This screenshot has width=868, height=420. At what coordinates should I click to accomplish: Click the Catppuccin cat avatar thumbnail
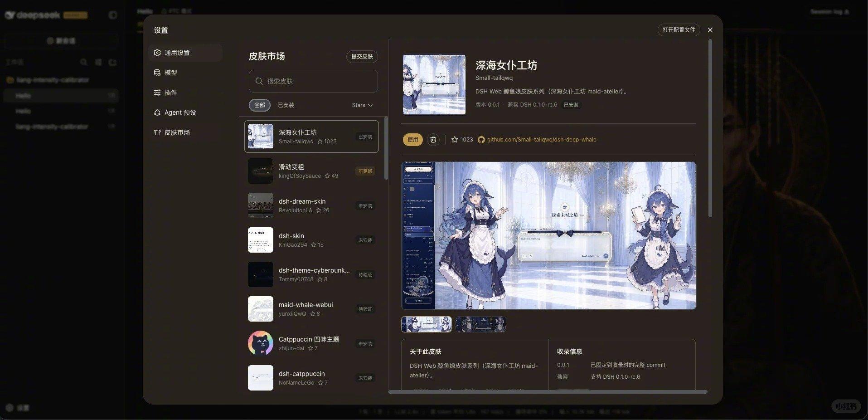tap(261, 343)
